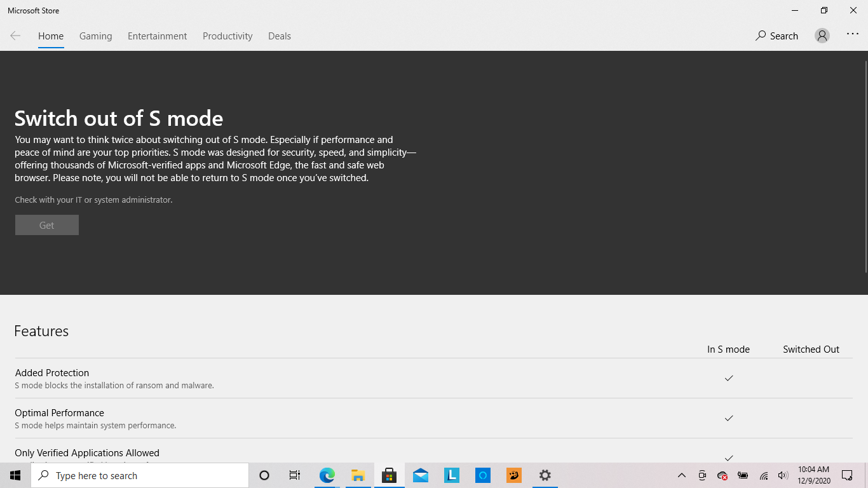Open the user account profile icon
Viewport: 868px width, 488px height.
[x=822, y=36]
